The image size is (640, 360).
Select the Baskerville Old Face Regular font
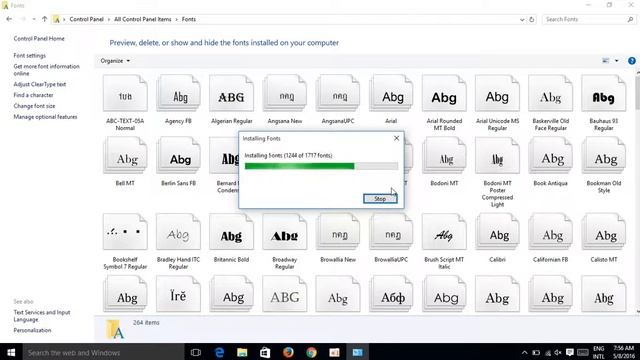550,93
